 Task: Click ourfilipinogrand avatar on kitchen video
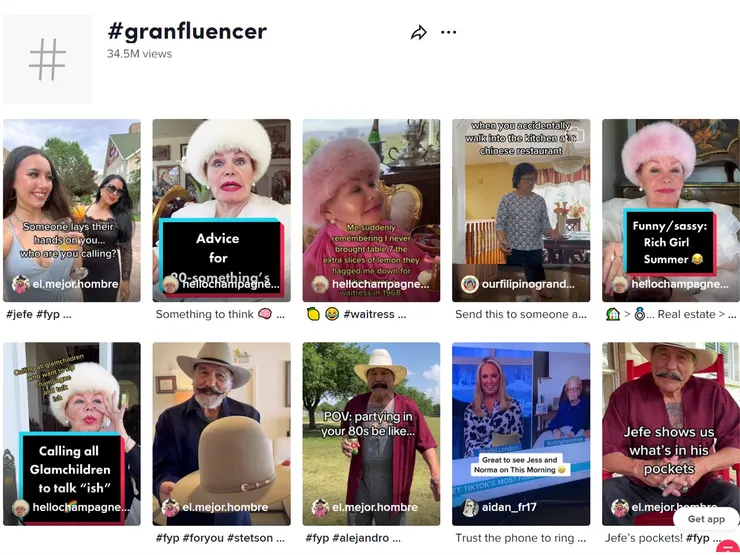pyautogui.click(x=470, y=284)
